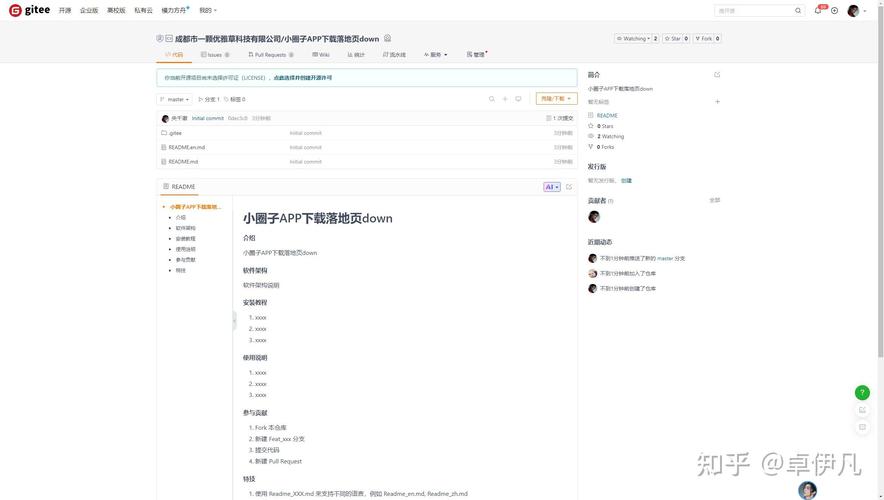This screenshot has width=884, height=500.
Task: Switch to the Wiki tab
Action: 321,55
